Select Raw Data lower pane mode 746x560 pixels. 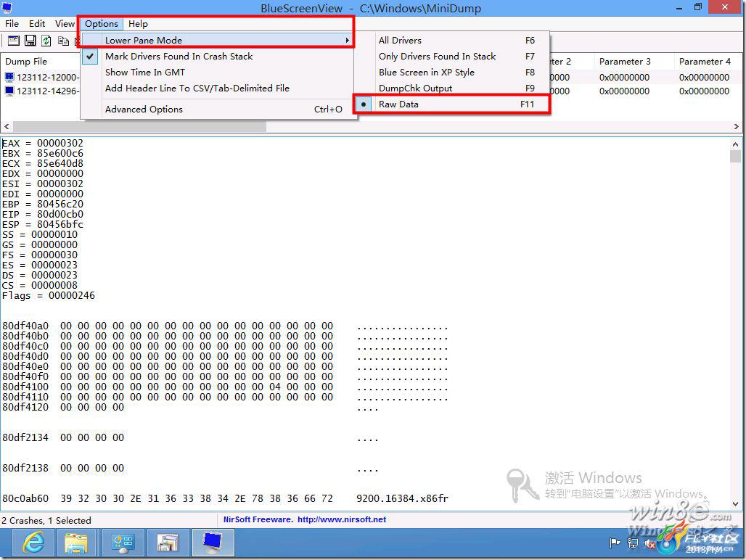coord(452,104)
